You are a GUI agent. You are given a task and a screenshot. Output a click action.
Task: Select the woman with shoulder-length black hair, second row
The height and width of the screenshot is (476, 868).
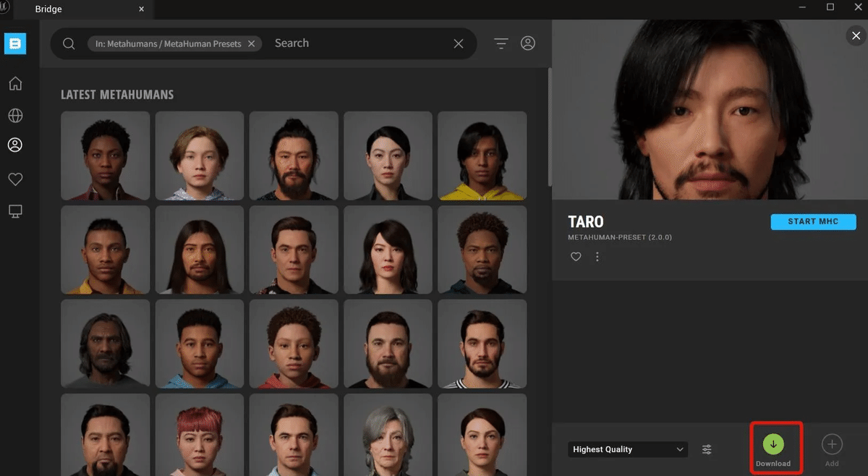(388, 250)
